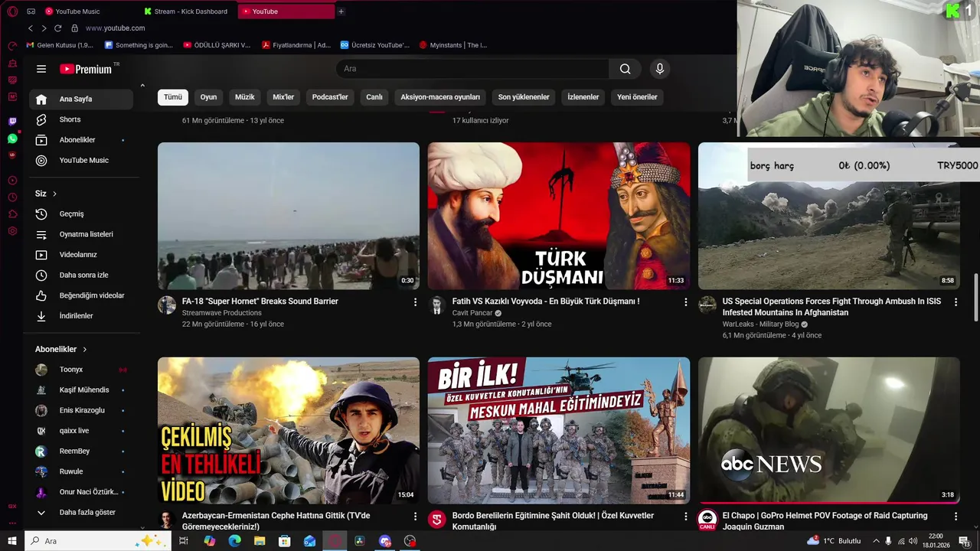Open the Kaşif Mühendis subscription channel
Viewport: 980px width, 551px height.
point(81,390)
